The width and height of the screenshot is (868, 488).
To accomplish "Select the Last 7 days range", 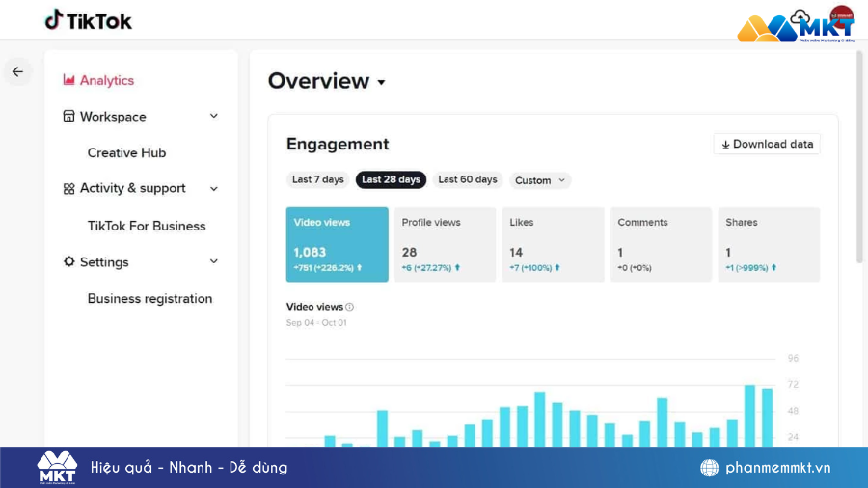I will click(x=317, y=180).
